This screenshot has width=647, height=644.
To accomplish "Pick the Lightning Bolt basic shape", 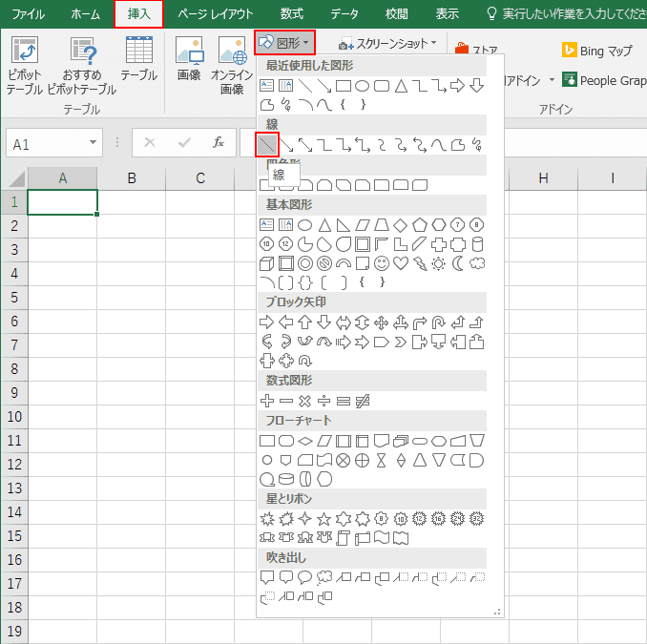I will pos(420,263).
